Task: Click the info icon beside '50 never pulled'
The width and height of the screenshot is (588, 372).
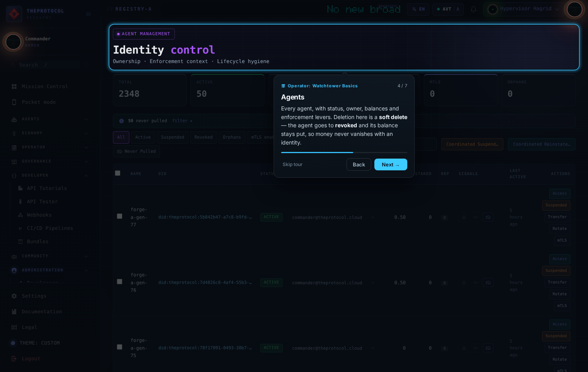Action: pos(122,121)
